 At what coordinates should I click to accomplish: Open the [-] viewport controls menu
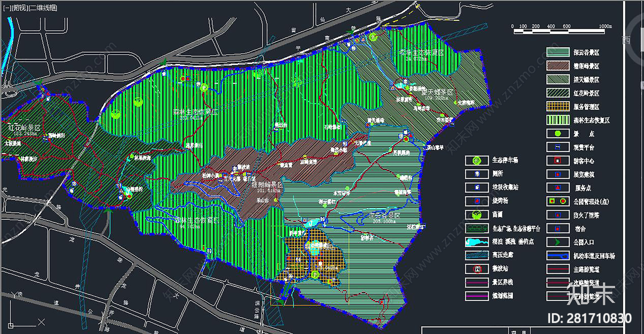[x=6, y=8]
